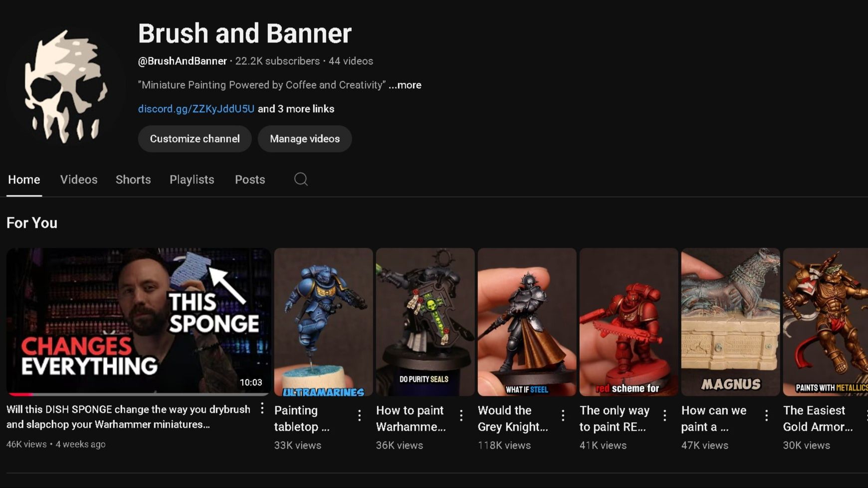Click the '22.2K subscribers' text
Viewport: 868px width, 488px height.
pos(277,61)
